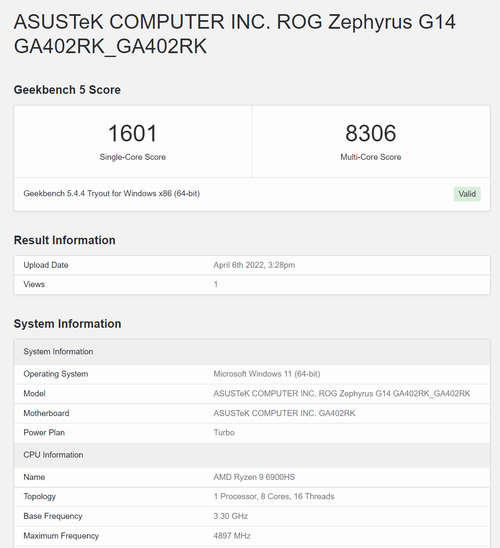
Task: Select the Turbo power plan value
Action: point(224,433)
